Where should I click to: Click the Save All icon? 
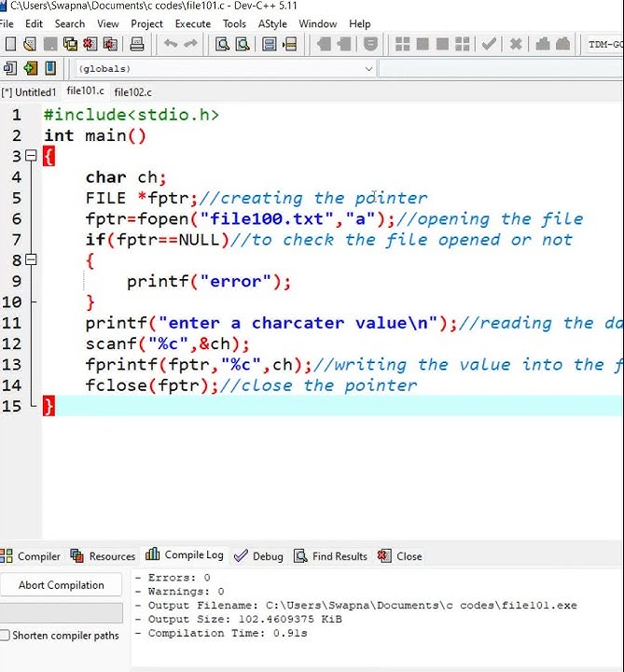pos(70,44)
